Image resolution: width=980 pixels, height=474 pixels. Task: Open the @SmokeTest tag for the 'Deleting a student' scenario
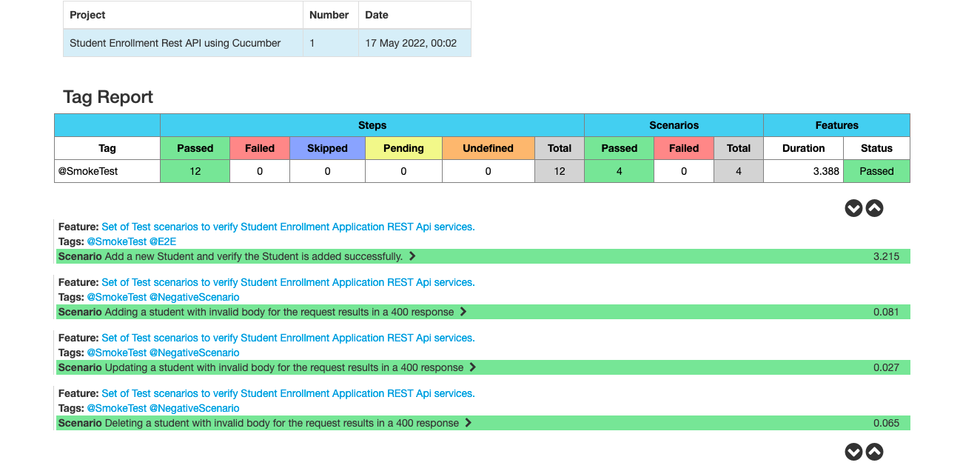click(x=117, y=408)
